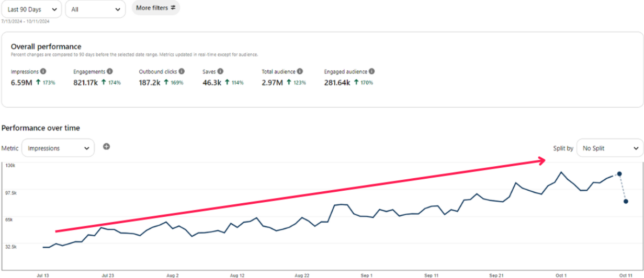Click the 46.3k saves value
644x278 pixels.
212,83
